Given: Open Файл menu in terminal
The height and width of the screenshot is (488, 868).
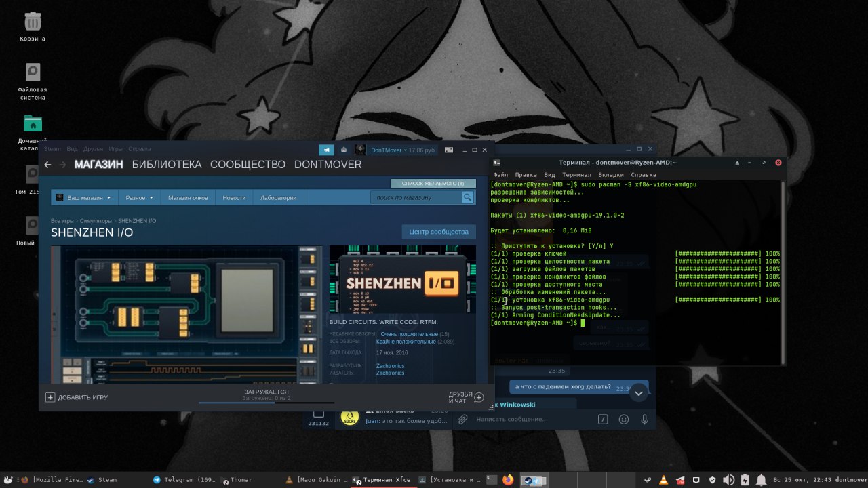Looking at the screenshot, I should (x=500, y=175).
